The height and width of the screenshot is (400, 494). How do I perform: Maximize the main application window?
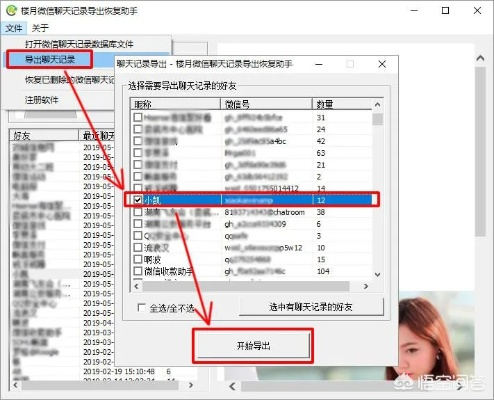pyautogui.click(x=445, y=11)
